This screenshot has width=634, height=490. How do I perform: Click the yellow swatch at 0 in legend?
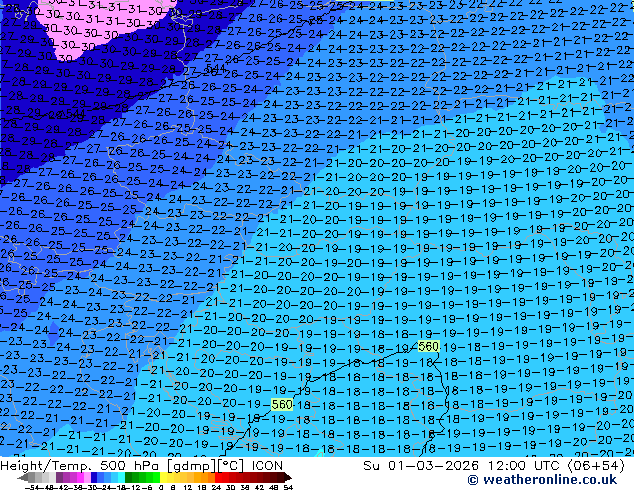pos(164,477)
